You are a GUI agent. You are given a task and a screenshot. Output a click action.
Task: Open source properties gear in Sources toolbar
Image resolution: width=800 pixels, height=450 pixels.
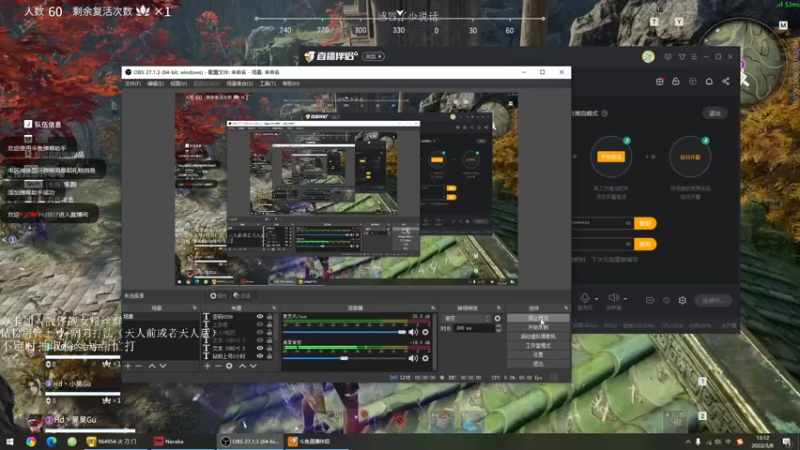click(x=229, y=366)
